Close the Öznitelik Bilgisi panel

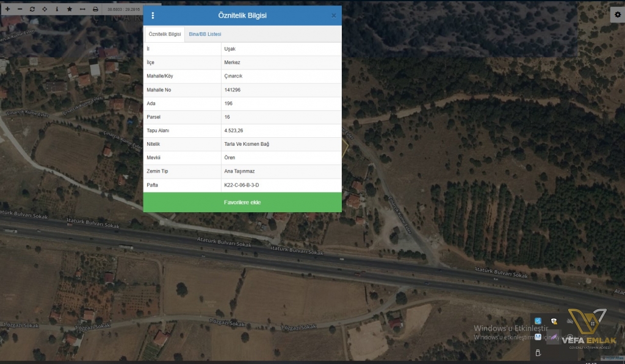(x=333, y=15)
